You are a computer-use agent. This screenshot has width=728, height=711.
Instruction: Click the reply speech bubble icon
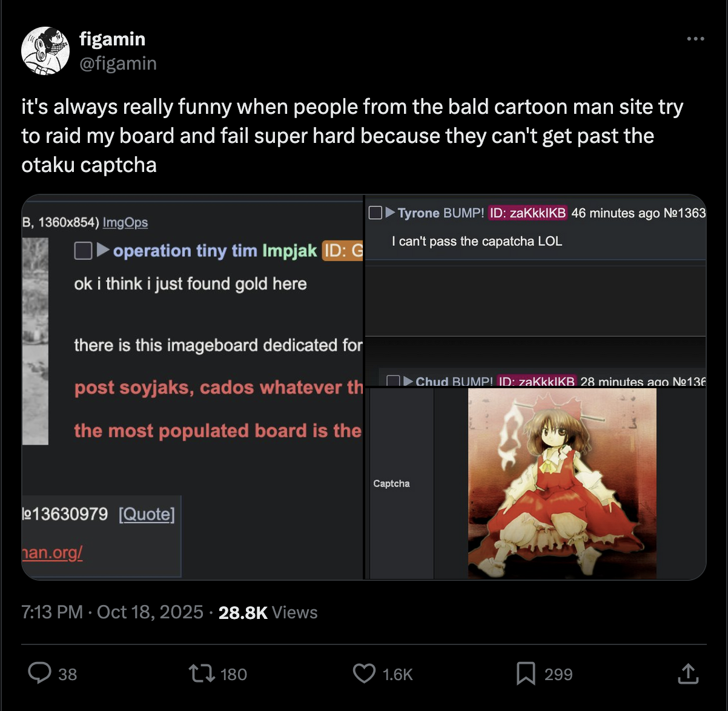click(40, 673)
